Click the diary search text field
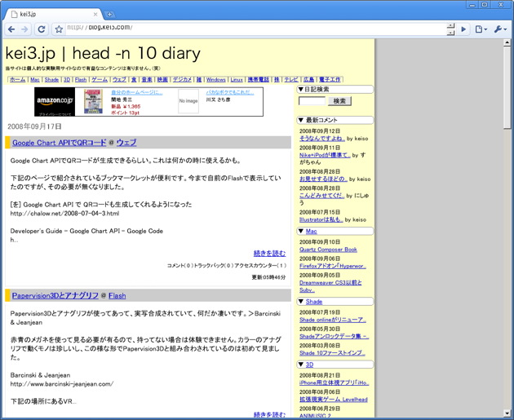The width and height of the screenshot is (514, 420). pos(312,101)
